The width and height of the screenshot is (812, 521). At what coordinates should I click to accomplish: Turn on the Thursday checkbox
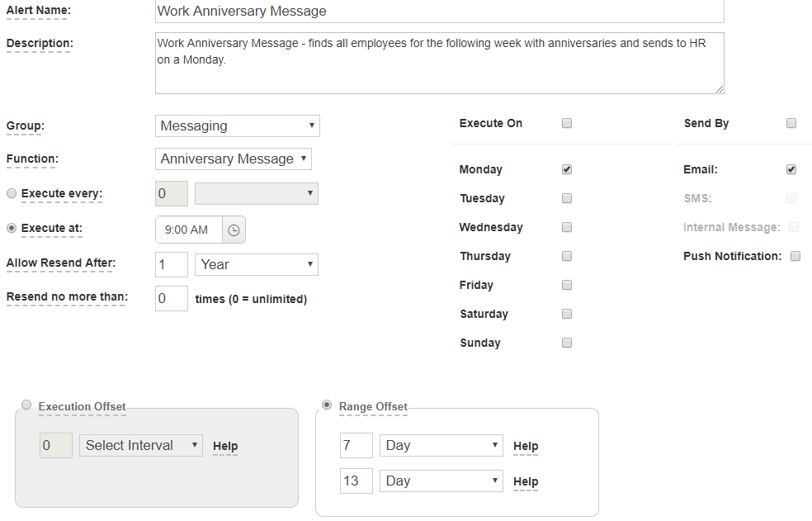(567, 256)
